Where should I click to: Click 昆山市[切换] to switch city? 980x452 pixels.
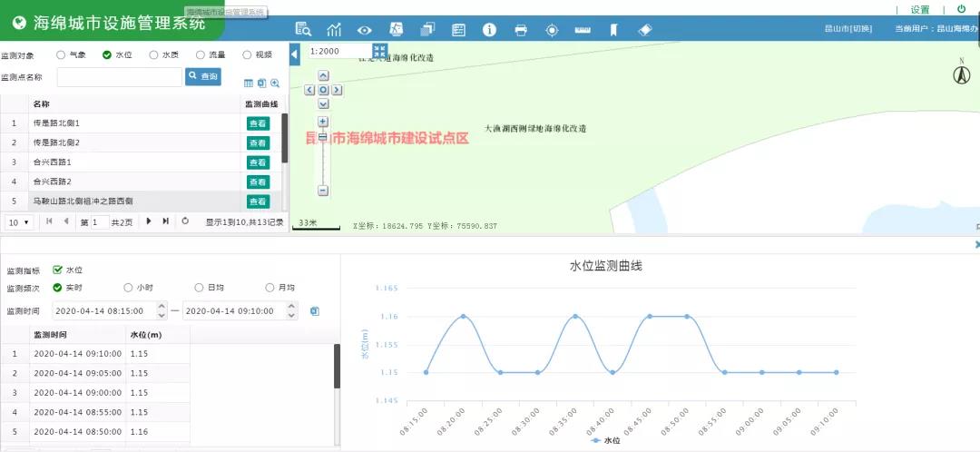point(849,29)
